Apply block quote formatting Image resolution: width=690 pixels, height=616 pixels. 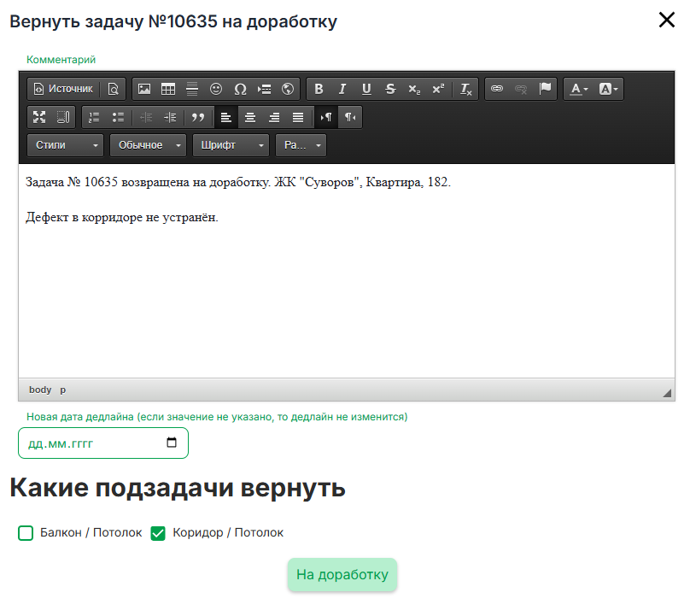(198, 117)
